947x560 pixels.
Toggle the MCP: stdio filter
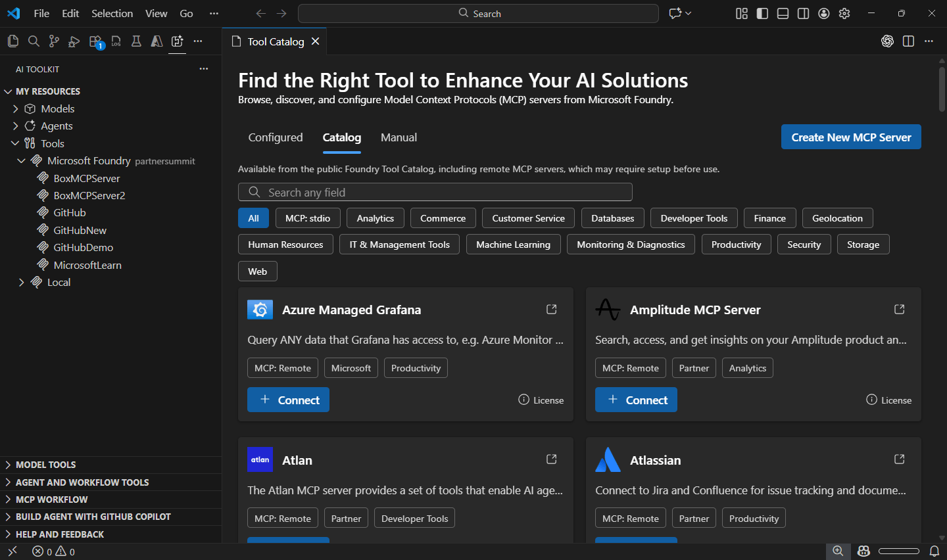coord(308,218)
